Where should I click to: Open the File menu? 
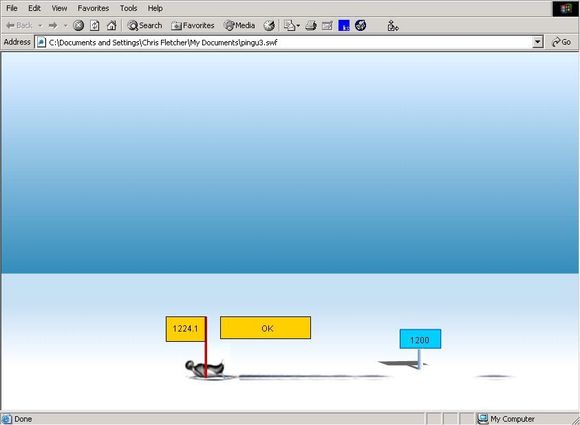[12, 8]
